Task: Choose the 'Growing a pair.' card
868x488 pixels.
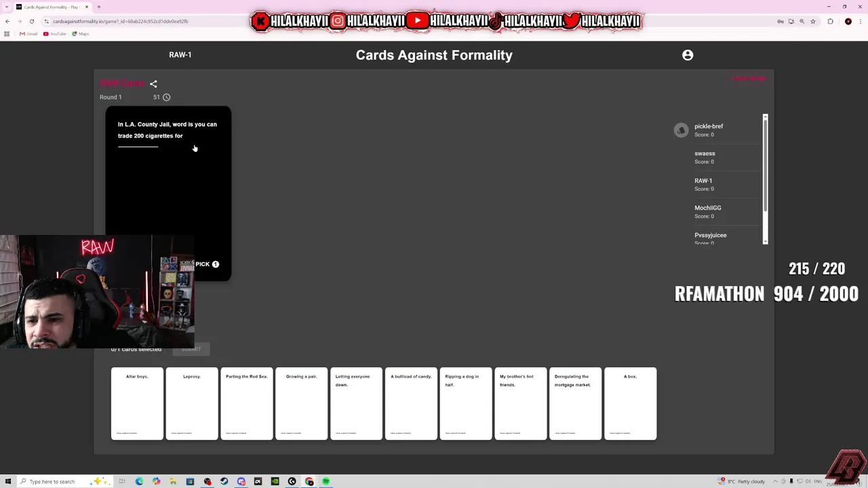Action: [x=302, y=404]
